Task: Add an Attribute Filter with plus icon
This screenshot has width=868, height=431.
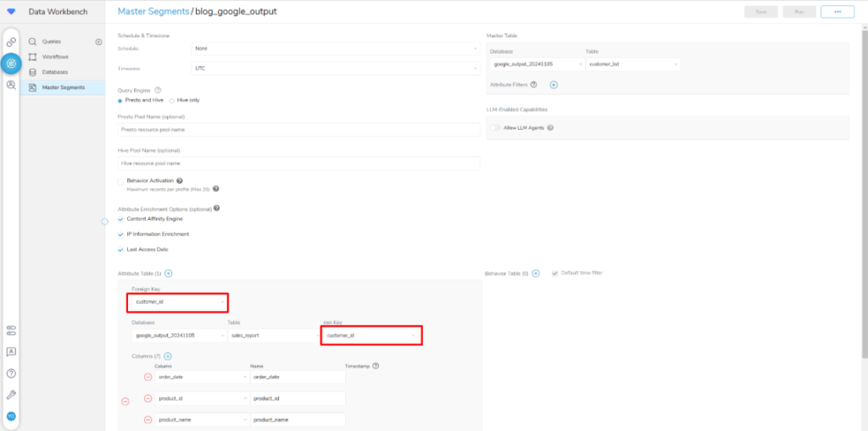Action: 554,85
